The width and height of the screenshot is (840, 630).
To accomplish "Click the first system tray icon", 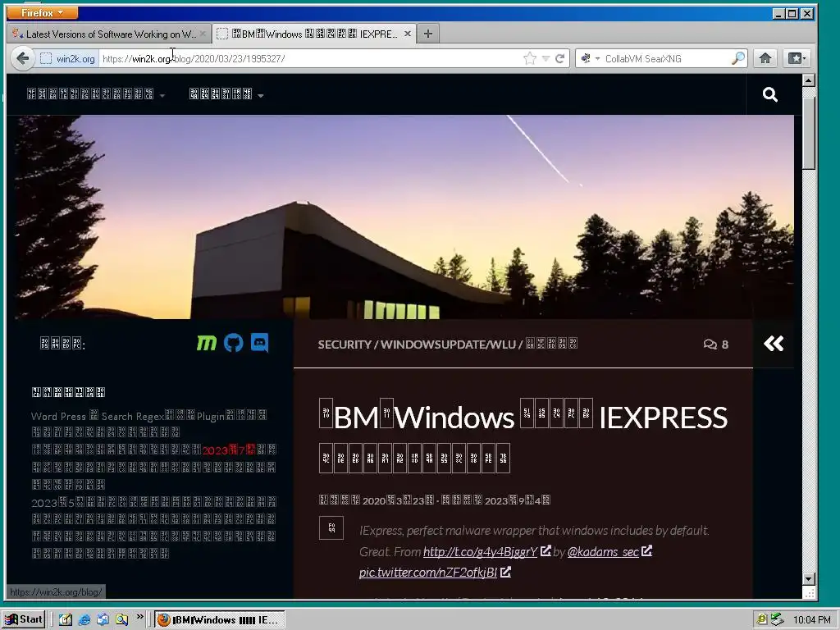I will (x=761, y=620).
